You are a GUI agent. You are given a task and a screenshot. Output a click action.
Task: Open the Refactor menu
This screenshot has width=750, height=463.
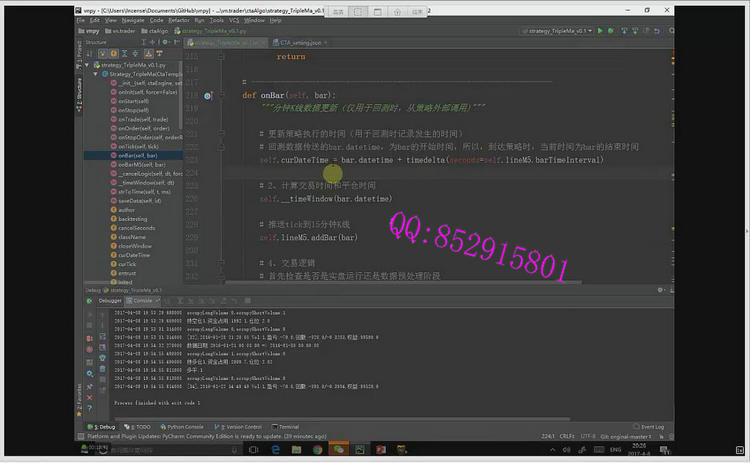179,19
